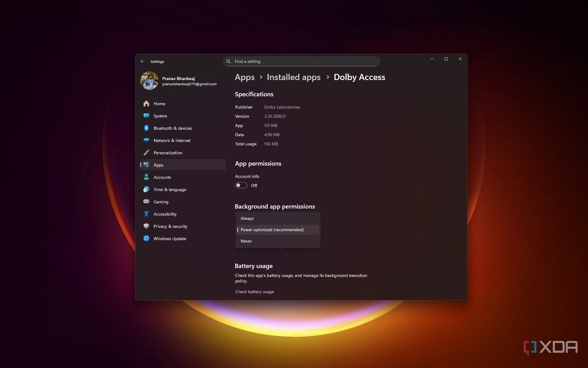
Task: Click the publisher value Dolby Laboratories
Action: tap(282, 107)
